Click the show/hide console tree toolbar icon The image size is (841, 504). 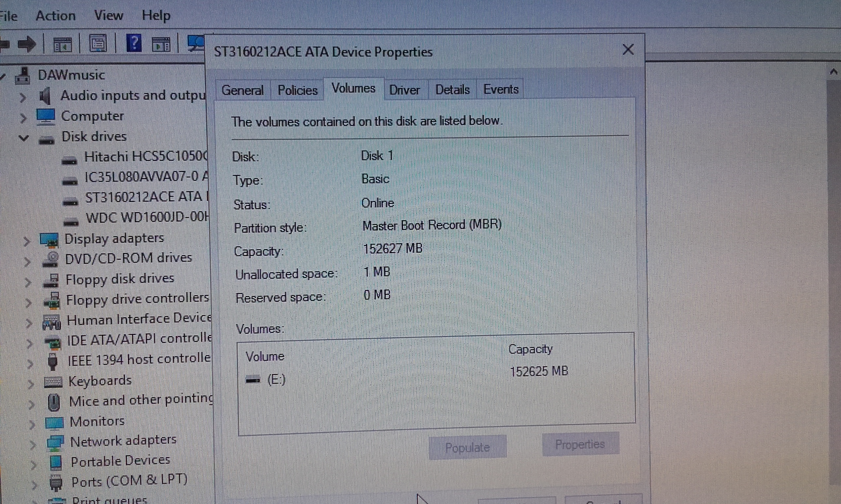[x=62, y=44]
